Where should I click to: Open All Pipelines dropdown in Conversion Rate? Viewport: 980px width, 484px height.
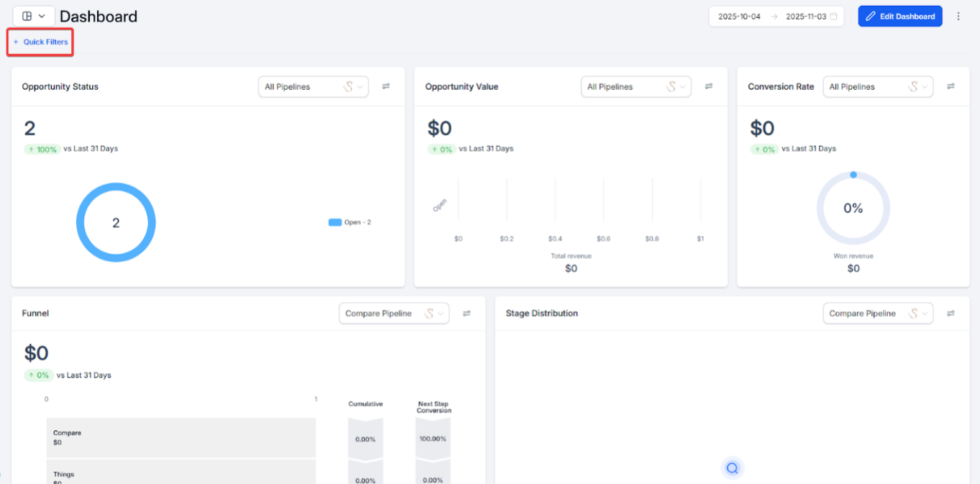point(879,86)
